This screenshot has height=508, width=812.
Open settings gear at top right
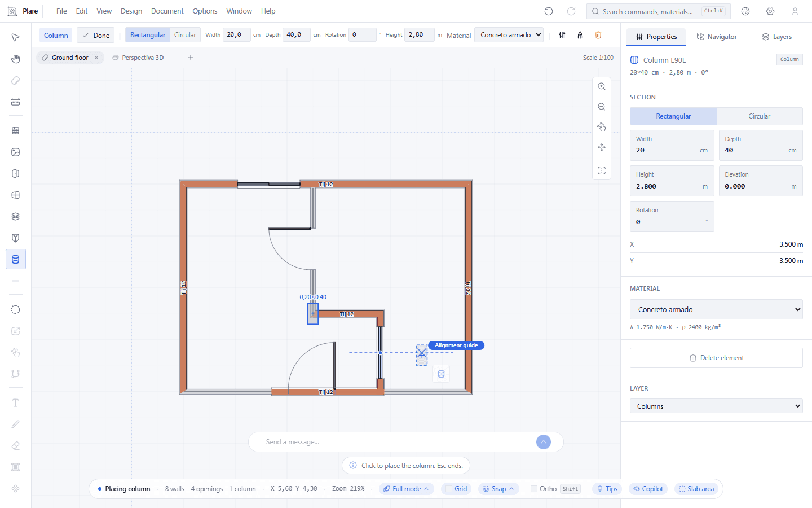[770, 11]
